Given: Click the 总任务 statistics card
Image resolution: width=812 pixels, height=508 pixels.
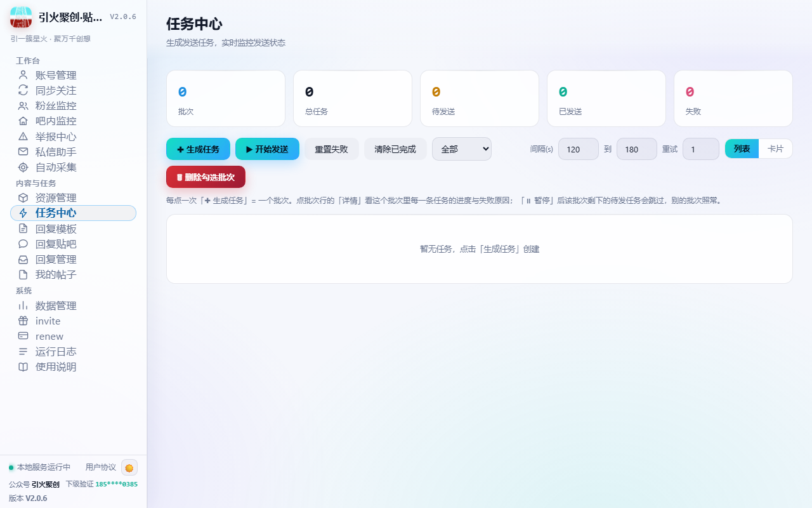Looking at the screenshot, I should (353, 98).
